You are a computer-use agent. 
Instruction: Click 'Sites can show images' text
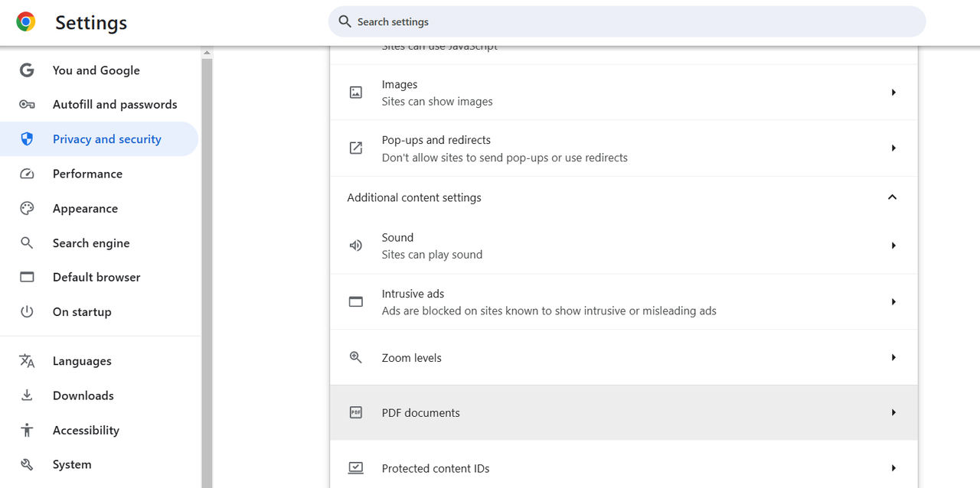click(x=437, y=101)
